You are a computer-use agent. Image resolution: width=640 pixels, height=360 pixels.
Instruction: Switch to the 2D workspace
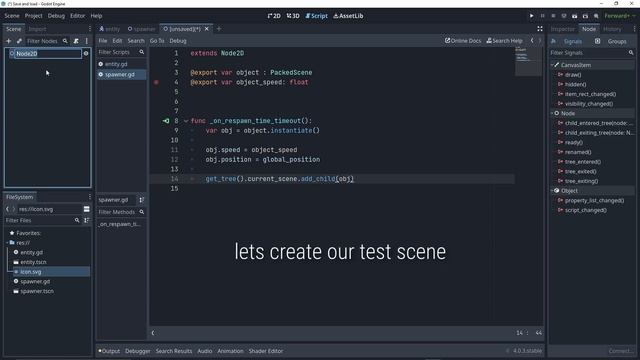[274, 16]
